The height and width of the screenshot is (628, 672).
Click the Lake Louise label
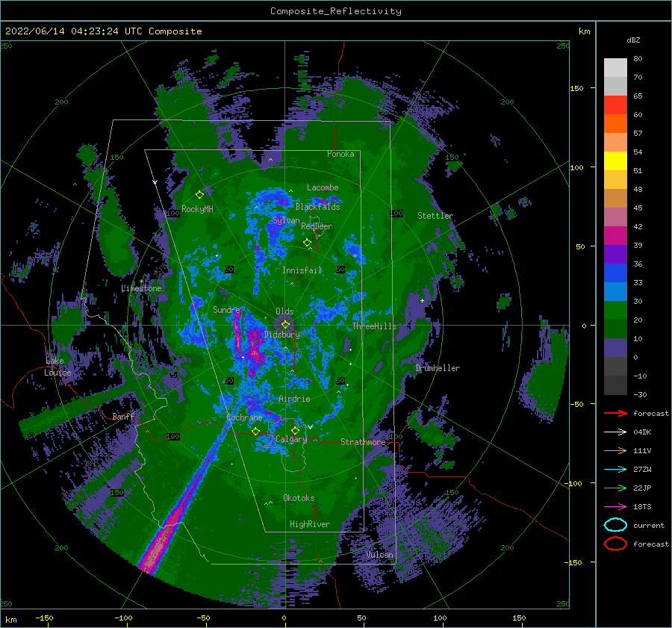(57, 367)
